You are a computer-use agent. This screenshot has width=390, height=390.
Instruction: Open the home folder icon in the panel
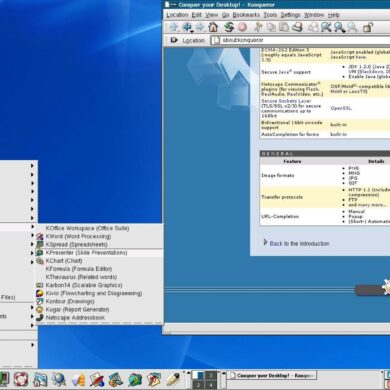coord(40,380)
